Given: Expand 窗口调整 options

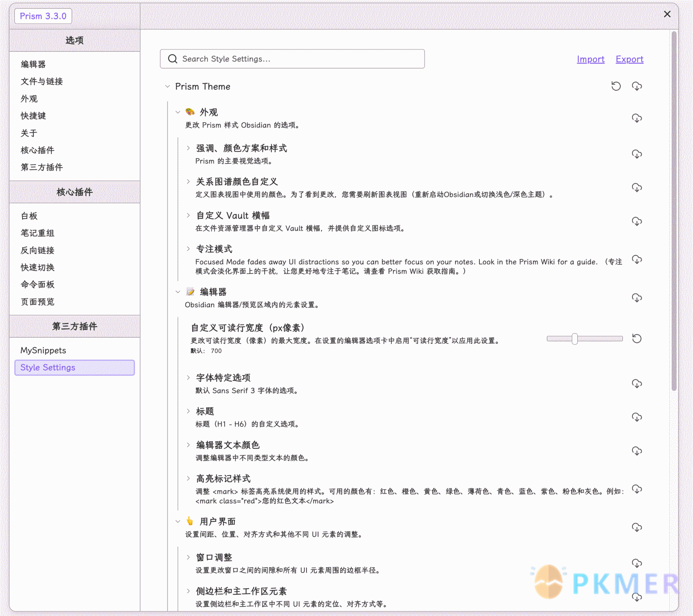Looking at the screenshot, I should (188, 557).
